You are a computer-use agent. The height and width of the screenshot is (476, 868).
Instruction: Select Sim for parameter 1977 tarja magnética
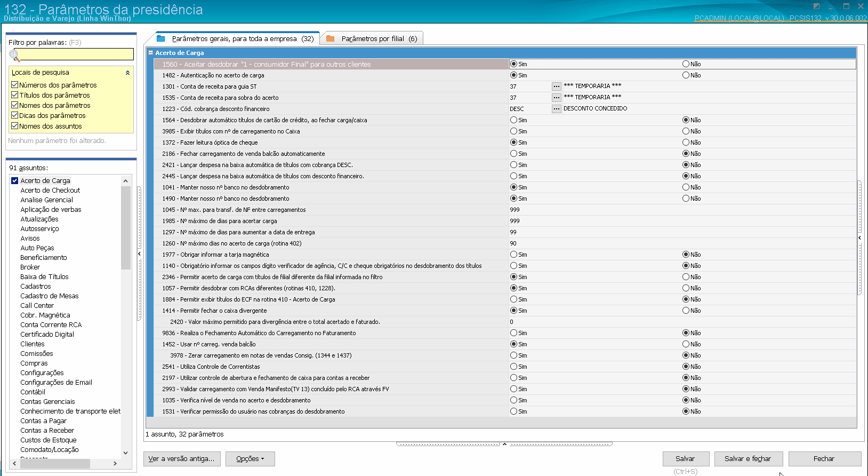click(513, 255)
